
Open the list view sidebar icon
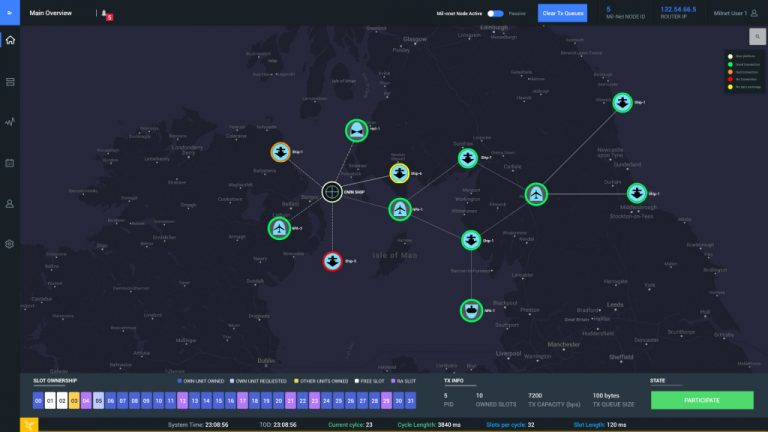tap(10, 81)
